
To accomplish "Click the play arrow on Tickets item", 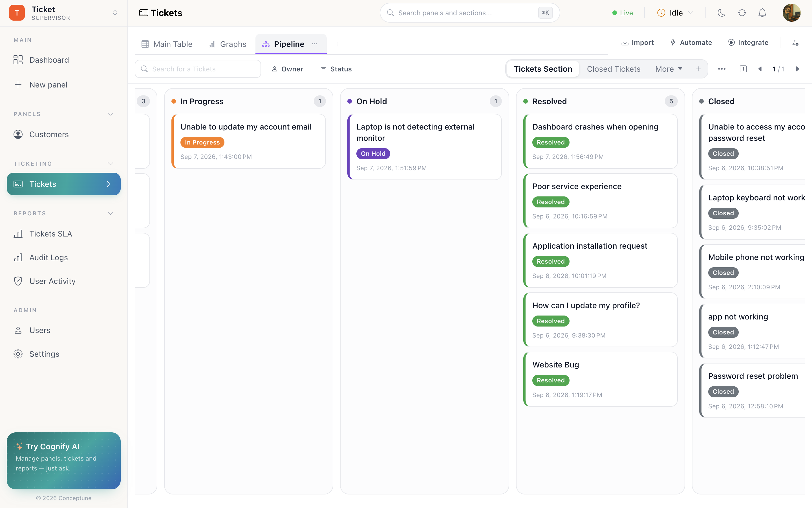I will (108, 184).
